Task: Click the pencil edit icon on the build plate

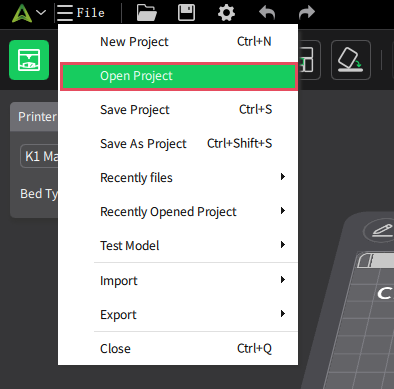Action: click(382, 230)
